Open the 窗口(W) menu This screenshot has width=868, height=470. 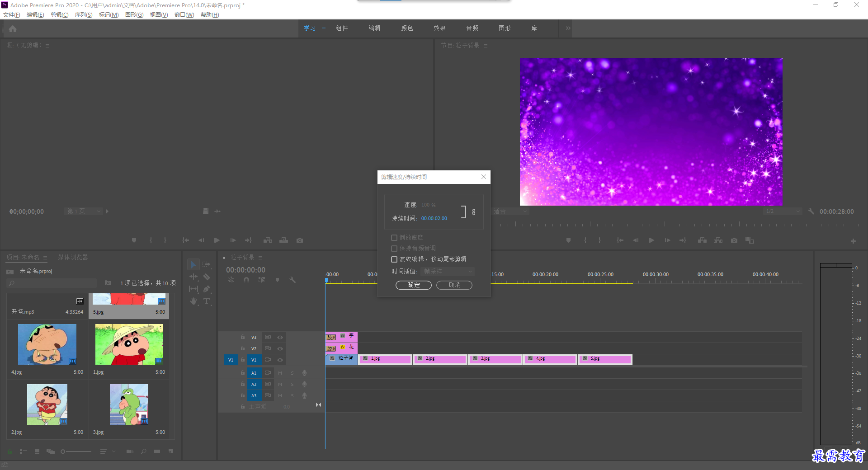pos(184,15)
